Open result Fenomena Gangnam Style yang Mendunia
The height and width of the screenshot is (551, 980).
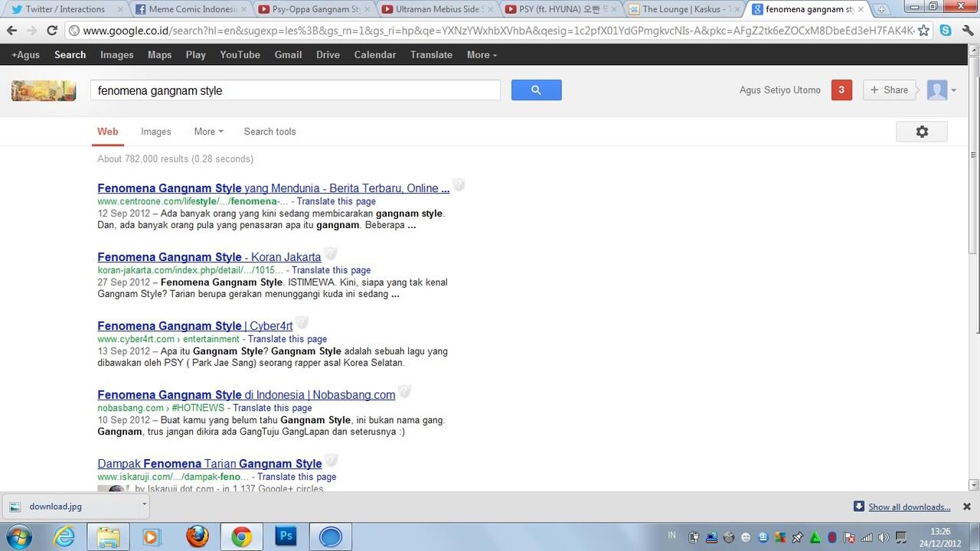pos(273,188)
